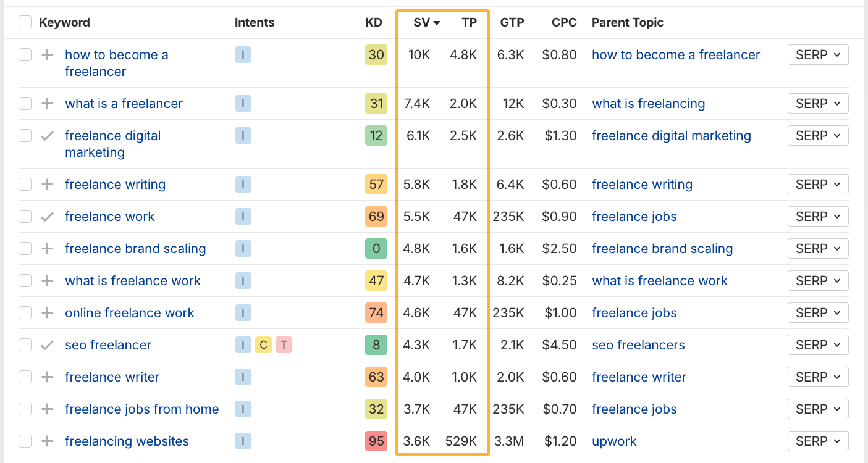This screenshot has height=463, width=868.
Task: Click the checkmark icon next to "freelance work"
Action: pos(46,216)
